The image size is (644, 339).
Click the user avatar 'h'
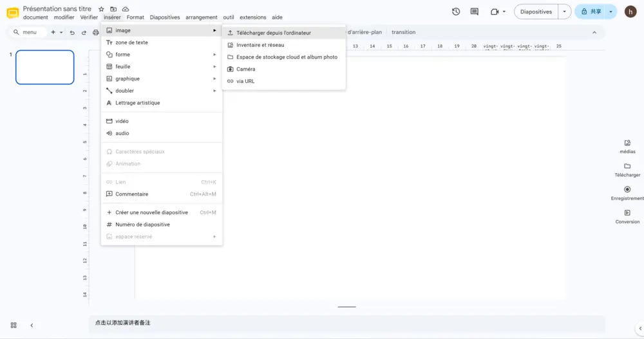630,12
